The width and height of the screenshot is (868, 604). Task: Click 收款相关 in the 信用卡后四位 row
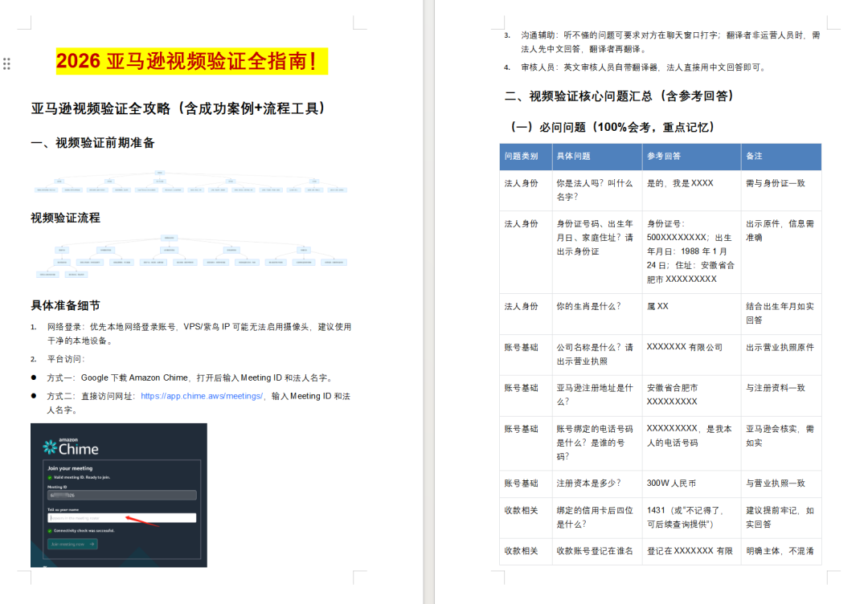pos(521,511)
